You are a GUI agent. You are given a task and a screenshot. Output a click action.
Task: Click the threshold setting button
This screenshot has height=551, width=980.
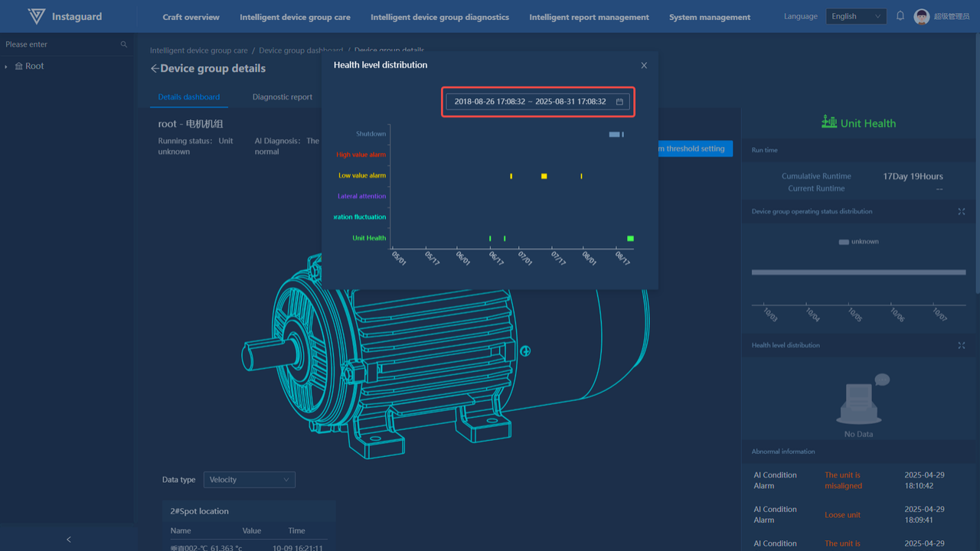pyautogui.click(x=694, y=148)
